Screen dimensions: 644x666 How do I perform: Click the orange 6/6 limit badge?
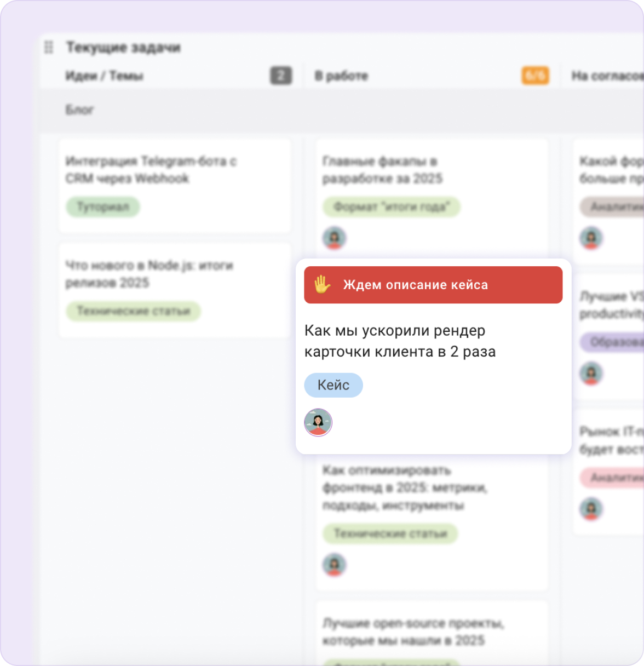[535, 76]
